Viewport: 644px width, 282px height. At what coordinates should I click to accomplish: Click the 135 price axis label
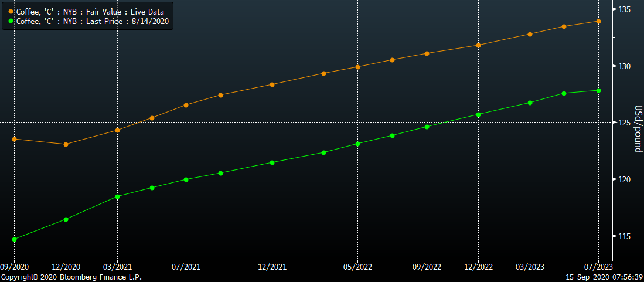(624, 9)
